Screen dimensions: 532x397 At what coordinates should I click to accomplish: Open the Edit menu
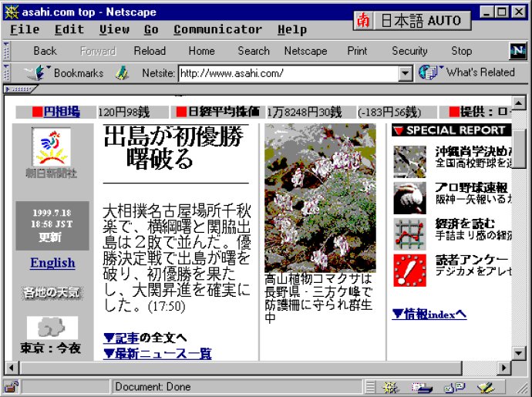point(69,29)
